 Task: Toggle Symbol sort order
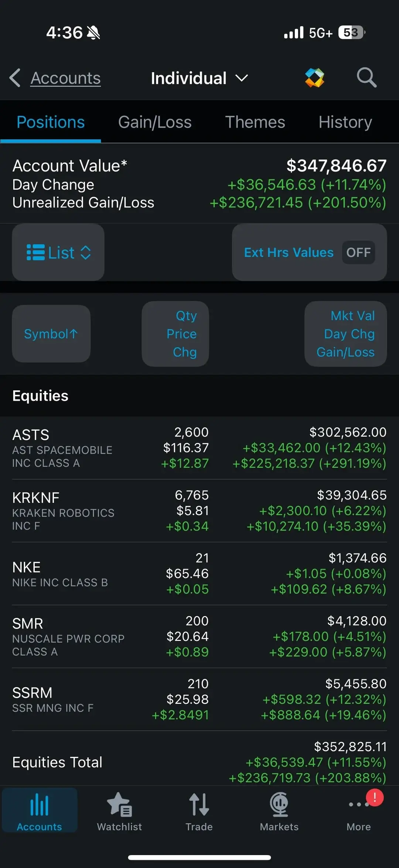(51, 334)
